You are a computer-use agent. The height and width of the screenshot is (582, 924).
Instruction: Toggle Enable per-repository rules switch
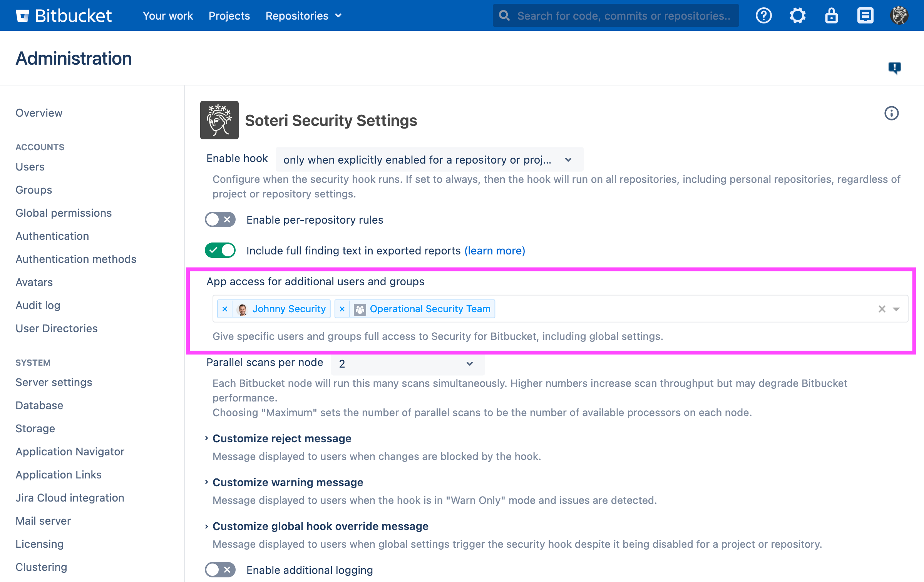pyautogui.click(x=220, y=220)
